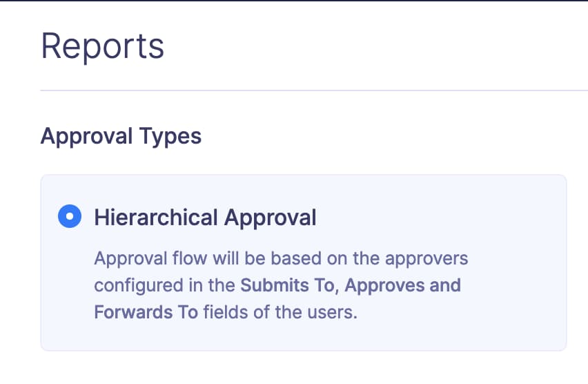Click the Reports page heading

[103, 46]
